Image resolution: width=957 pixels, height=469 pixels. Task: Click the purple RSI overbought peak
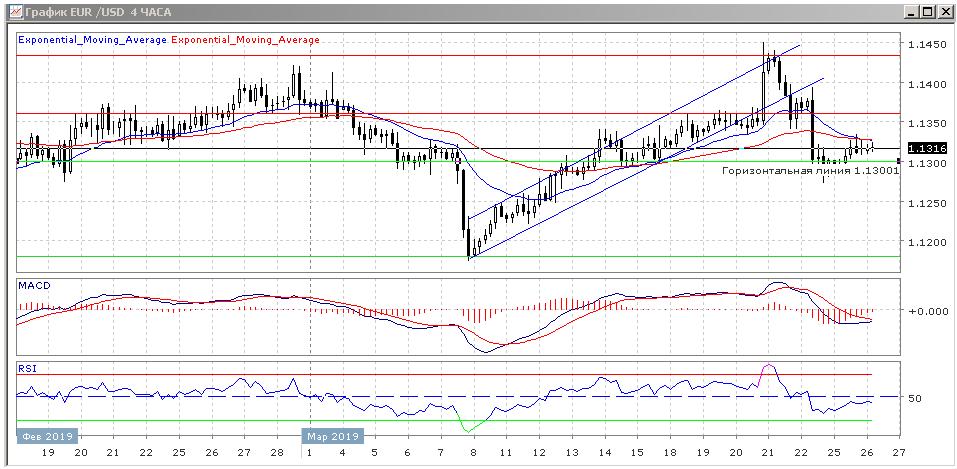click(768, 368)
